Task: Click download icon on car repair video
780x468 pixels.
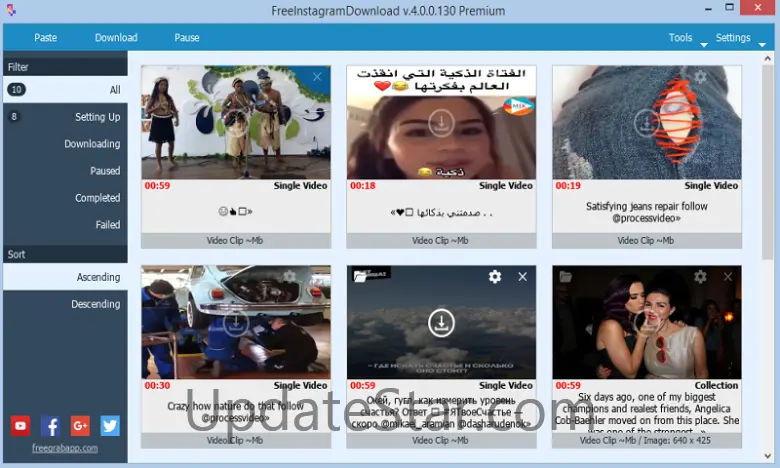Action: [x=236, y=323]
